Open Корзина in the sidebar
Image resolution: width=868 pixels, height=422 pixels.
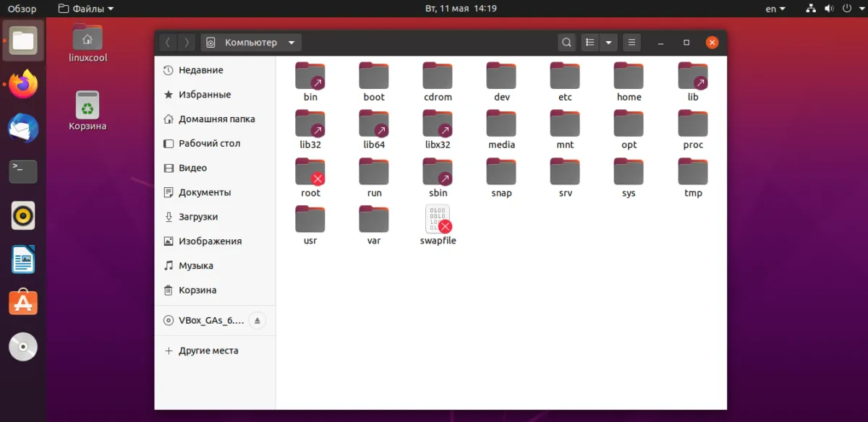point(215,290)
